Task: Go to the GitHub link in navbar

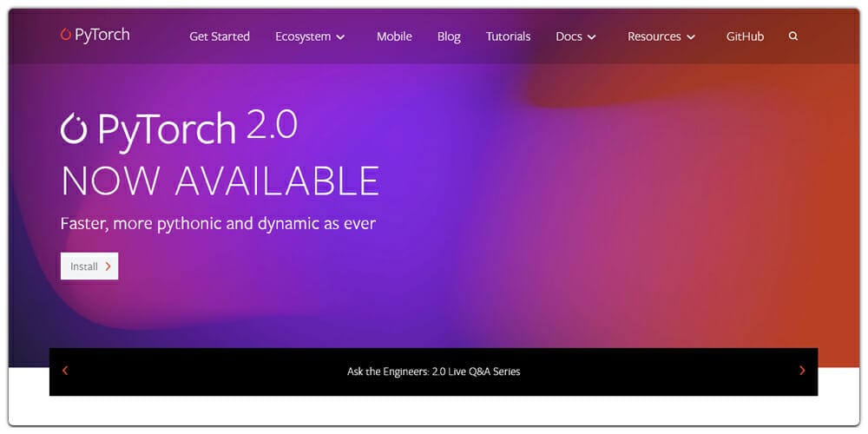Action: (x=745, y=36)
